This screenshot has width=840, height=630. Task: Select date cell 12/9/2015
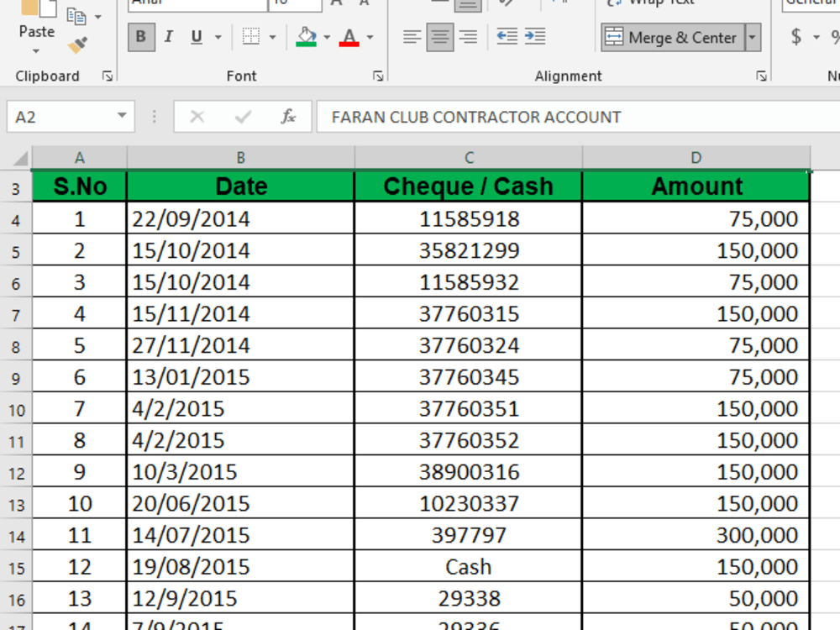point(241,598)
